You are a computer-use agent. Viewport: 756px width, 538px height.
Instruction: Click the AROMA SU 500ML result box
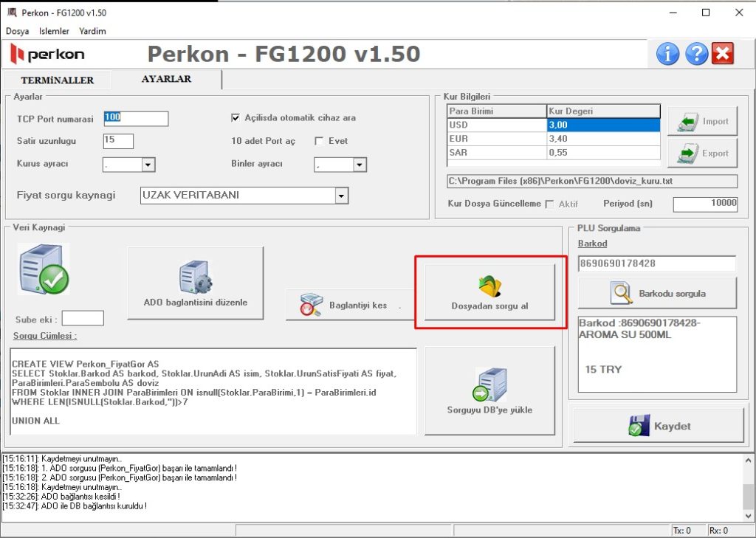pyautogui.click(x=657, y=354)
